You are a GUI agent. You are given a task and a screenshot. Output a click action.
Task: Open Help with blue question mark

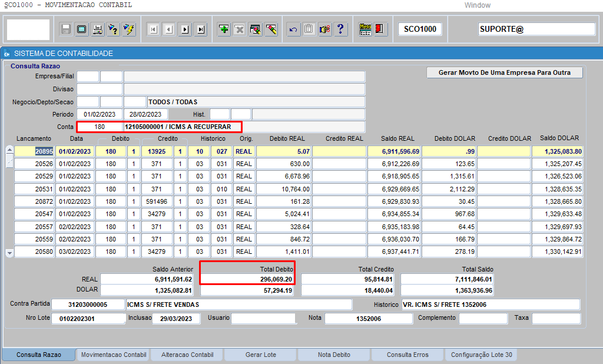(x=340, y=29)
